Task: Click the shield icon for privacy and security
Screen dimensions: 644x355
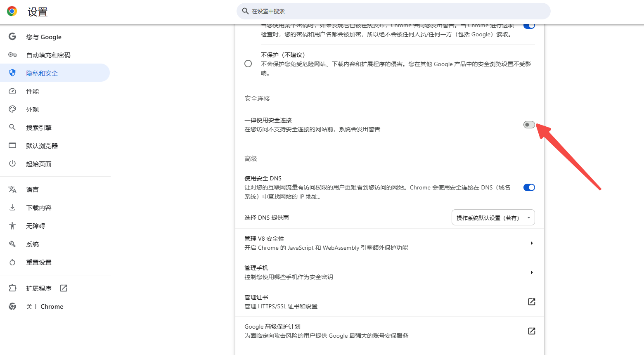Action: coord(12,73)
